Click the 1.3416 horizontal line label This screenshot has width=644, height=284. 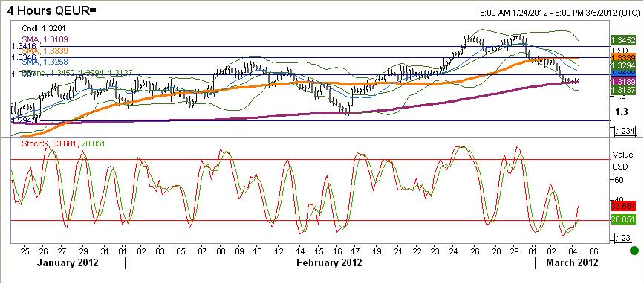[x=24, y=46]
